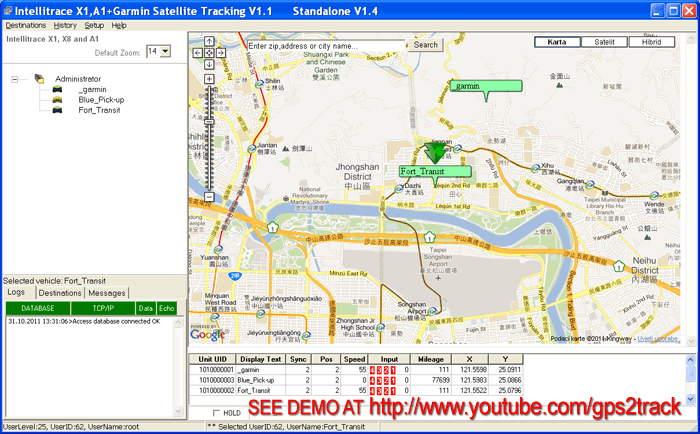Click Jiantan metro station icon
This screenshot has height=434, width=700.
(x=252, y=149)
